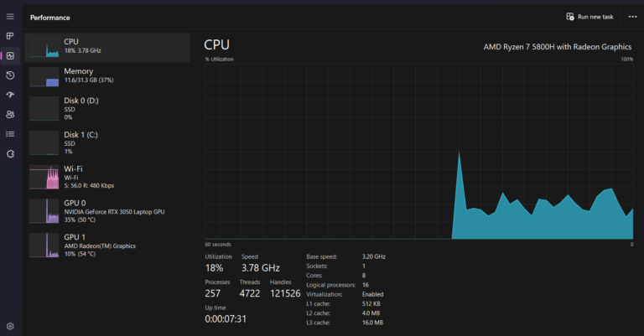The width and height of the screenshot is (644, 336).
Task: Click the 60 seconds graph label
Action: (218, 245)
